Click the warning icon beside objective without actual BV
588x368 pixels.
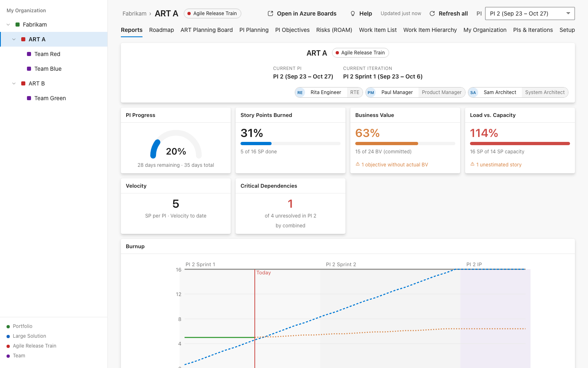click(x=358, y=164)
